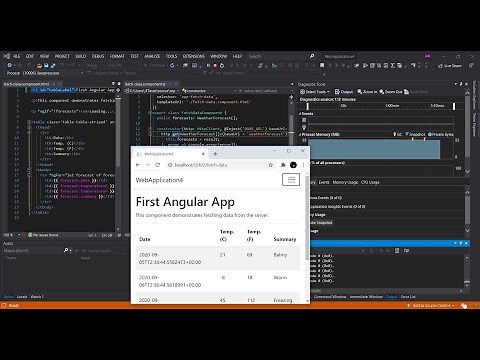Pin the Diagnostic Tools panel

pos(461,84)
